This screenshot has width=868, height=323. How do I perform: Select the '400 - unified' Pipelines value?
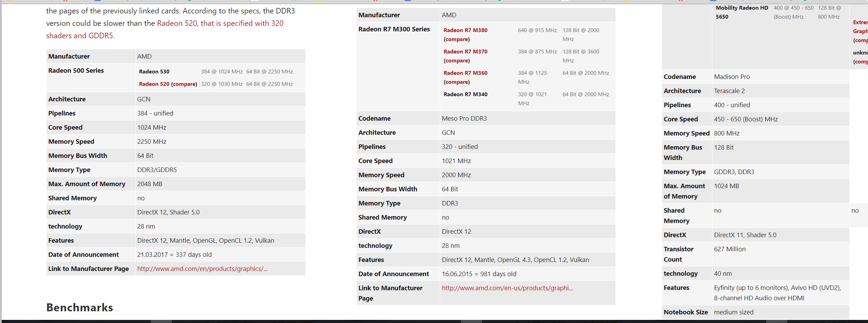click(x=732, y=105)
